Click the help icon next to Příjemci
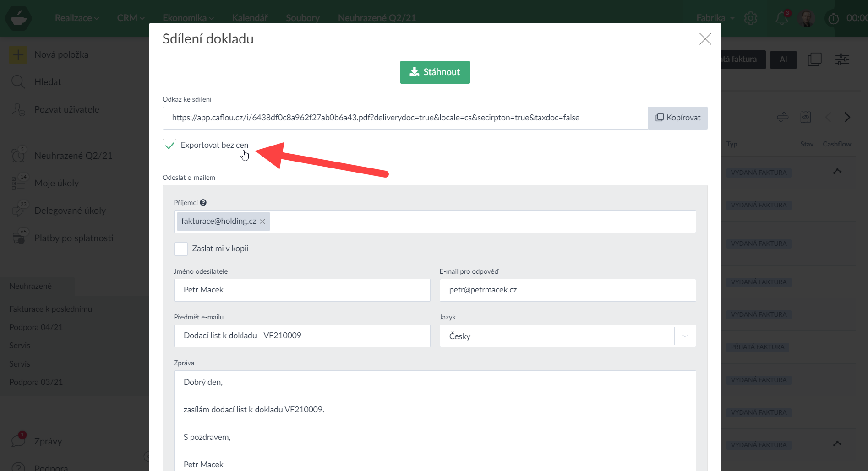This screenshot has height=471, width=868. pos(203,203)
